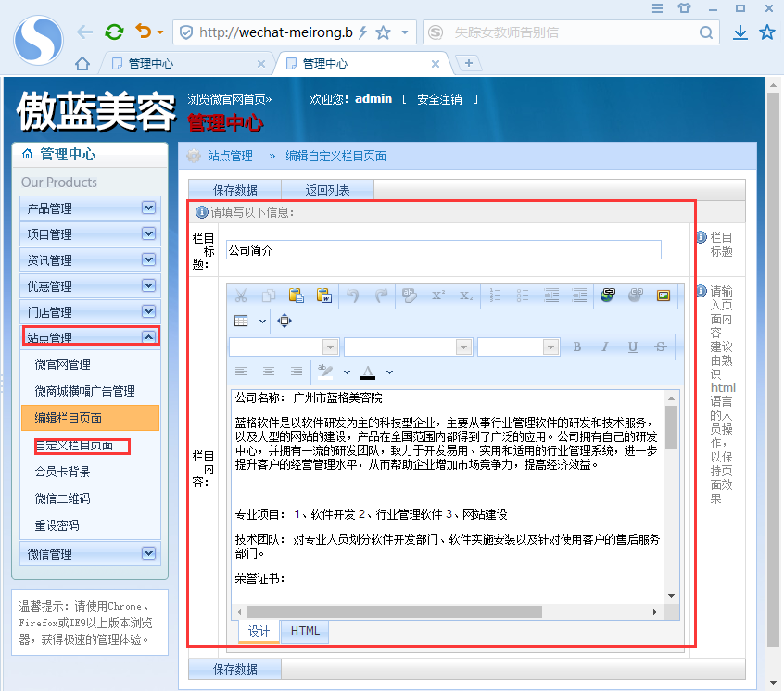The height and width of the screenshot is (694, 784).
Task: Click the Insert Hyperlink icon
Action: pos(609,294)
